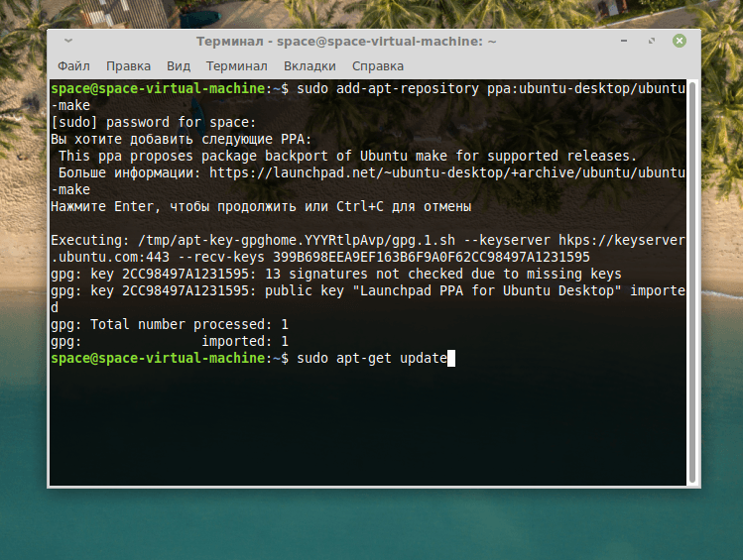Minimize the terminal window
The width and height of the screenshot is (743, 560).
[x=624, y=42]
